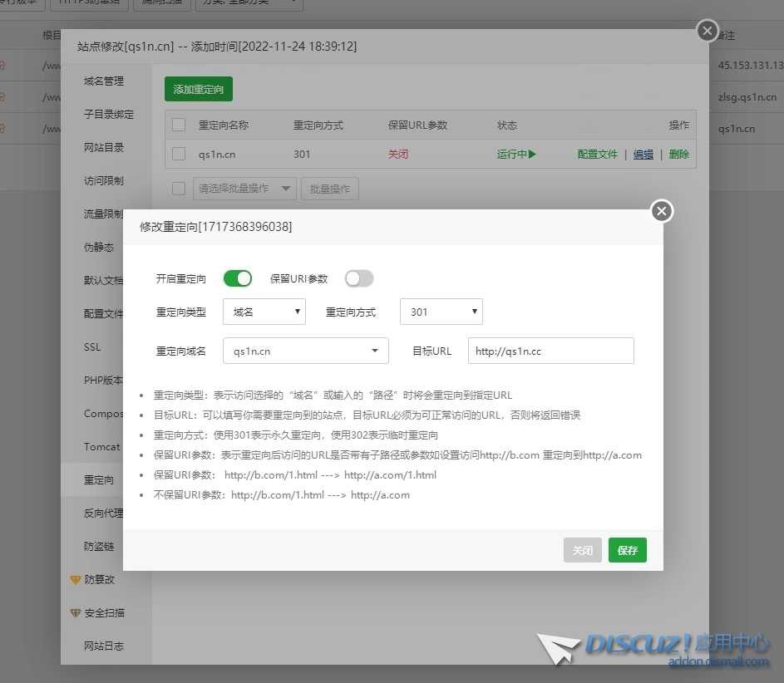
Task: Turn off the 开启重定向 switch
Action: point(237,278)
